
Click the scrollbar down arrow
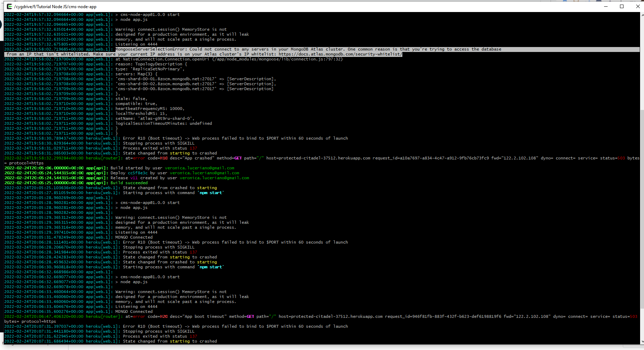tap(642, 342)
